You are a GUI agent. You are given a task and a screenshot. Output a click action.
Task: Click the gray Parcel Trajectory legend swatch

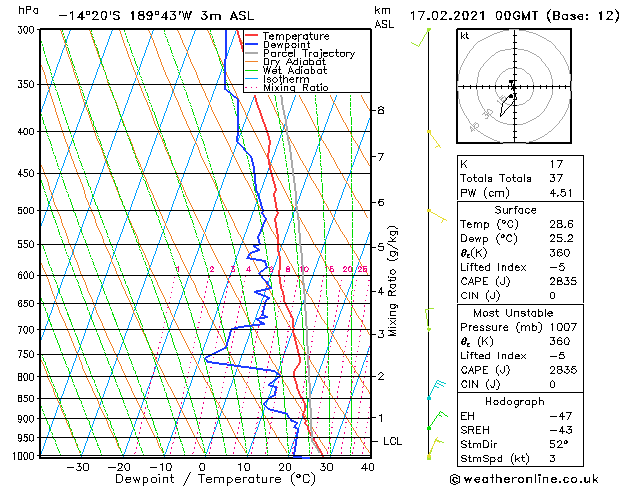[251, 53]
